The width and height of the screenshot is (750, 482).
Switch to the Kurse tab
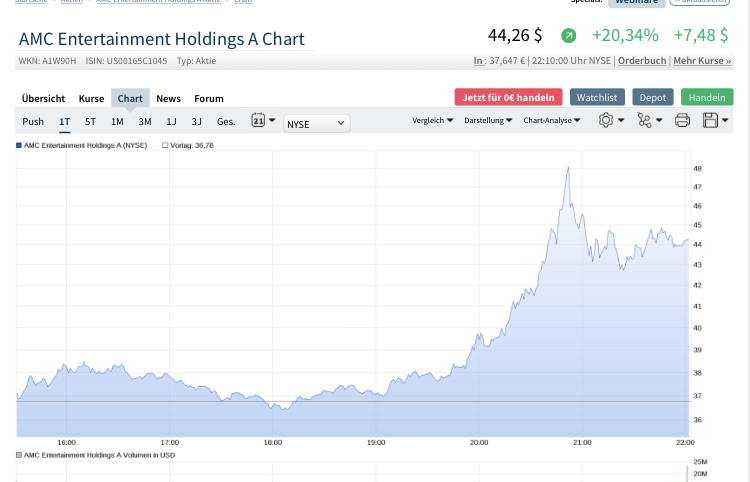91,98
